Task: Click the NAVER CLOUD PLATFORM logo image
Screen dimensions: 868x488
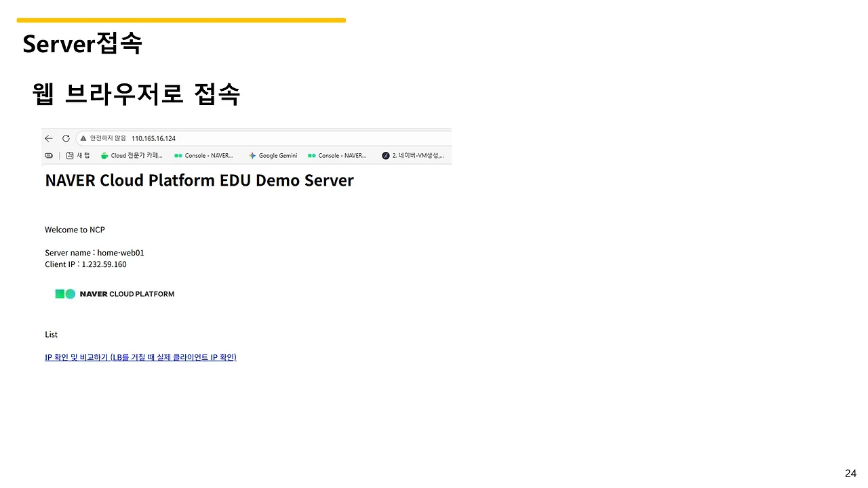Action: pyautogui.click(x=115, y=294)
